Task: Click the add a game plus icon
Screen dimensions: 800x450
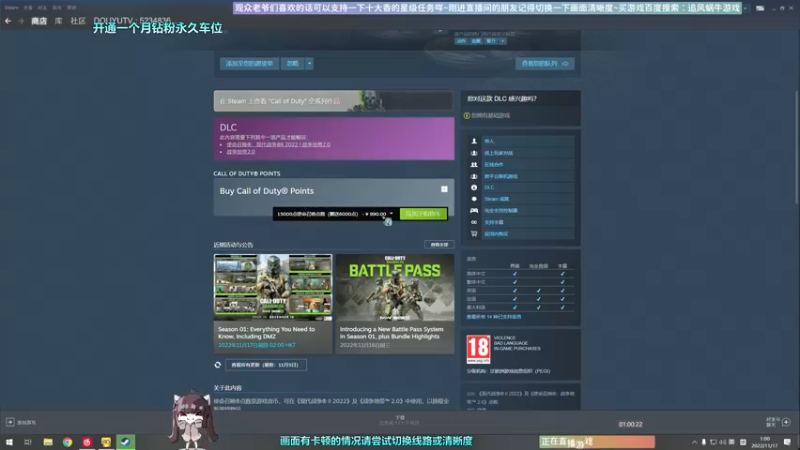Action: pyautogui.click(x=10, y=422)
